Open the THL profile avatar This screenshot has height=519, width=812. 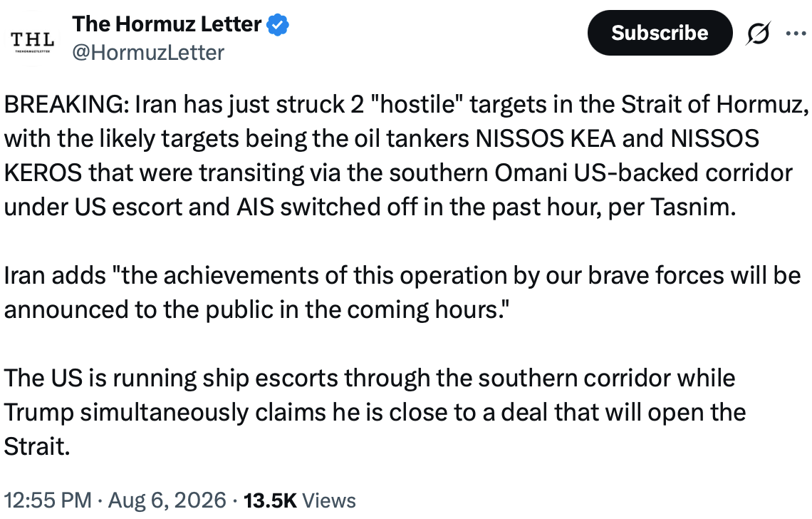pyautogui.click(x=33, y=41)
